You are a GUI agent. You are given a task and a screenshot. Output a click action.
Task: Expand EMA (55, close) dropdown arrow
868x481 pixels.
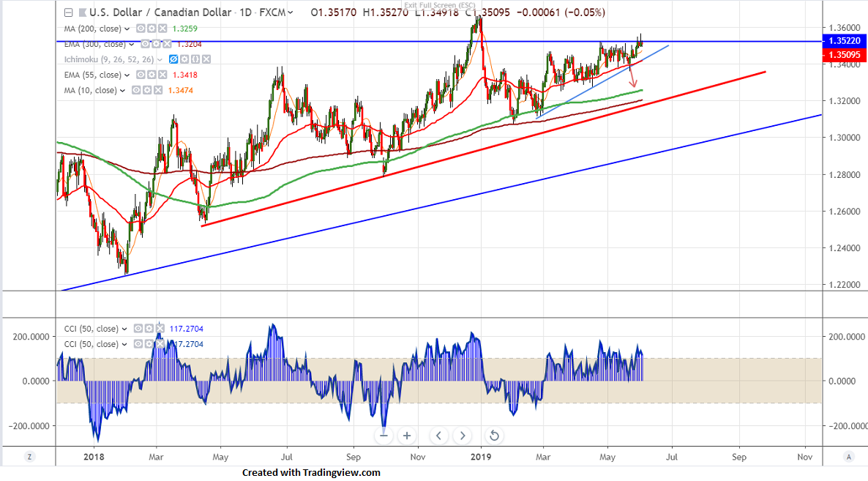tap(127, 75)
